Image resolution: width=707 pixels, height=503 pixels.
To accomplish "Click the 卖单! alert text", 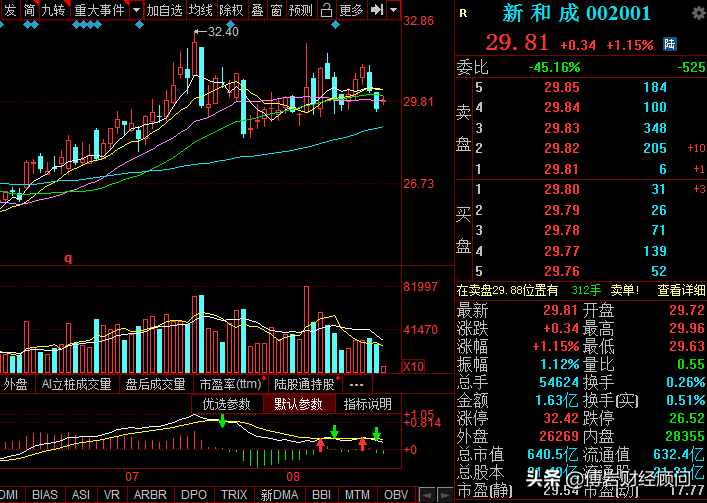I will (x=624, y=290).
